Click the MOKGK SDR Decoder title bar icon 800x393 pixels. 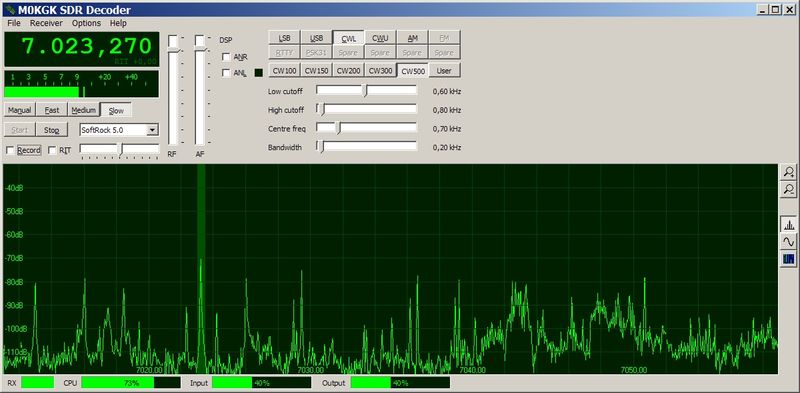point(9,9)
